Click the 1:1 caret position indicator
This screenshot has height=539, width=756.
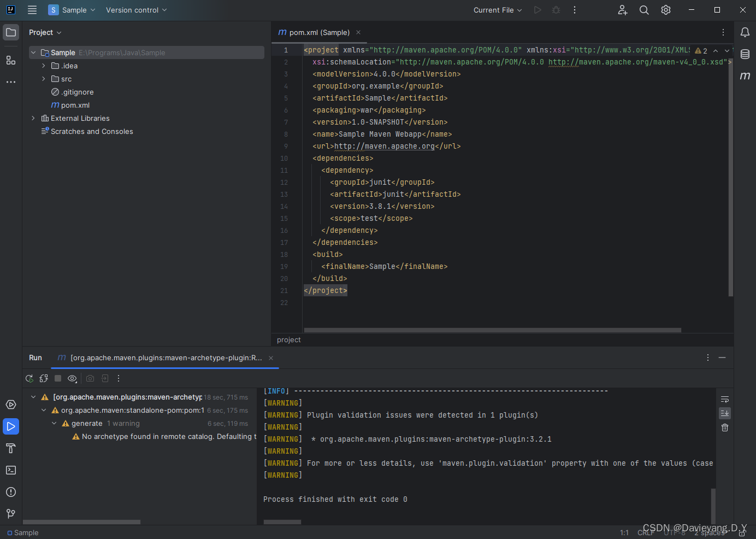[624, 532]
